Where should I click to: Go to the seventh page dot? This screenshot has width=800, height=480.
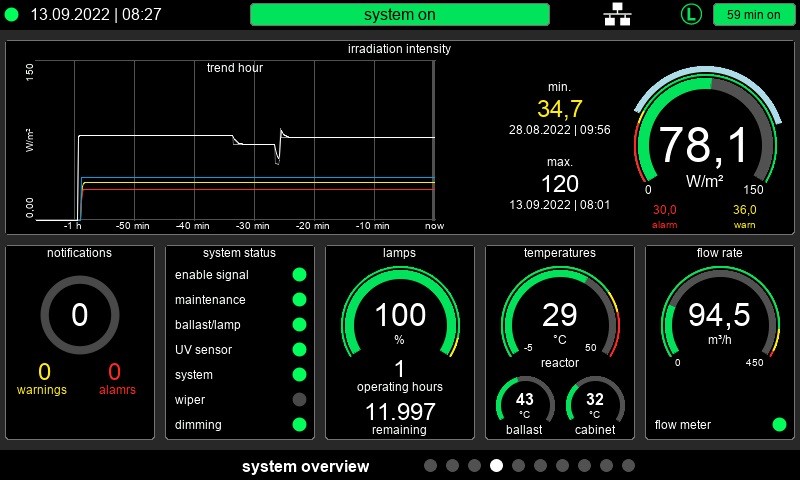tap(562, 465)
